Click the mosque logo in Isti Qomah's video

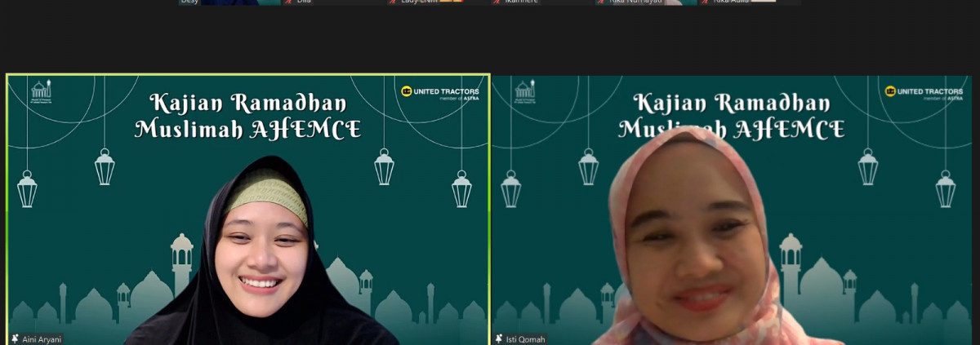[525, 90]
